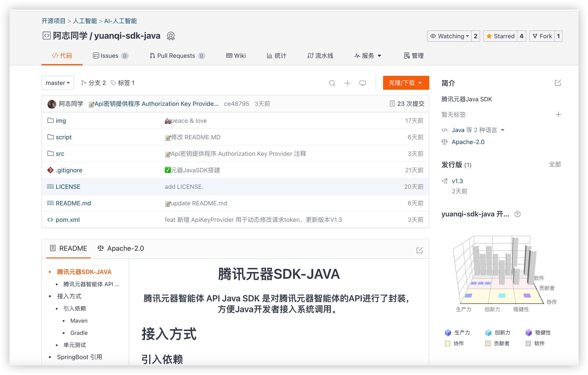Click the edit icon beside 简介

[x=558, y=83]
